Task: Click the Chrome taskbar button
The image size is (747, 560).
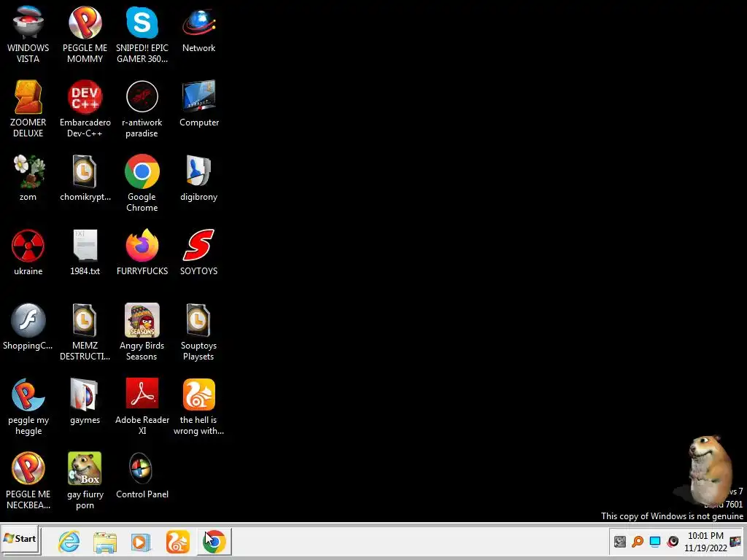Action: (214, 542)
